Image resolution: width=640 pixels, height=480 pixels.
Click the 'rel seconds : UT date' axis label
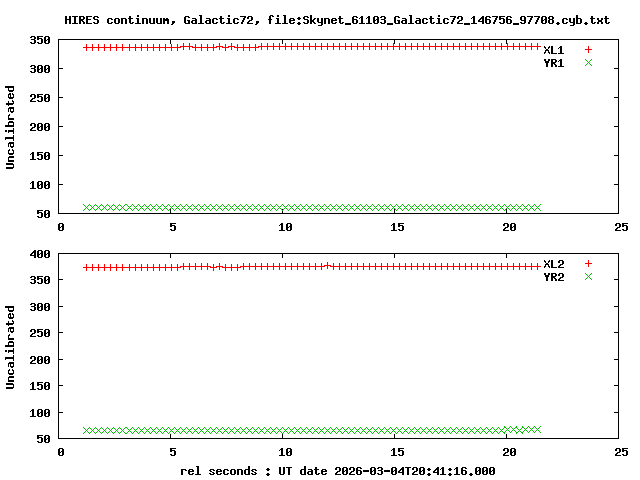(337, 470)
